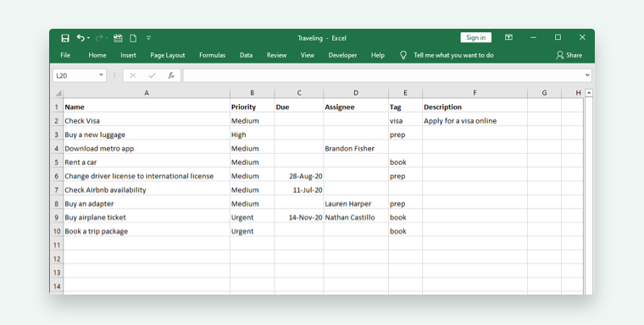The width and height of the screenshot is (644, 325).
Task: Click the Insert Function fx icon
Action: tap(171, 75)
